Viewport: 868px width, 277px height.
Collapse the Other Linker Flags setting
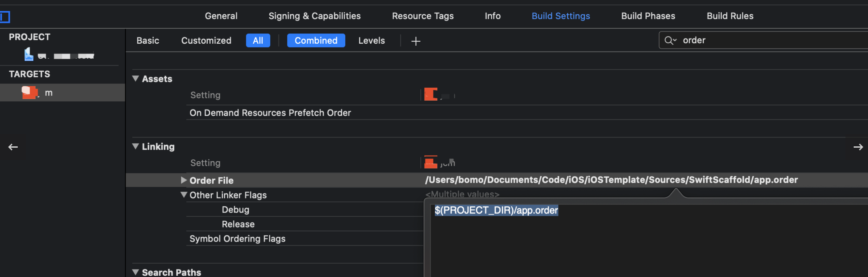(183, 195)
